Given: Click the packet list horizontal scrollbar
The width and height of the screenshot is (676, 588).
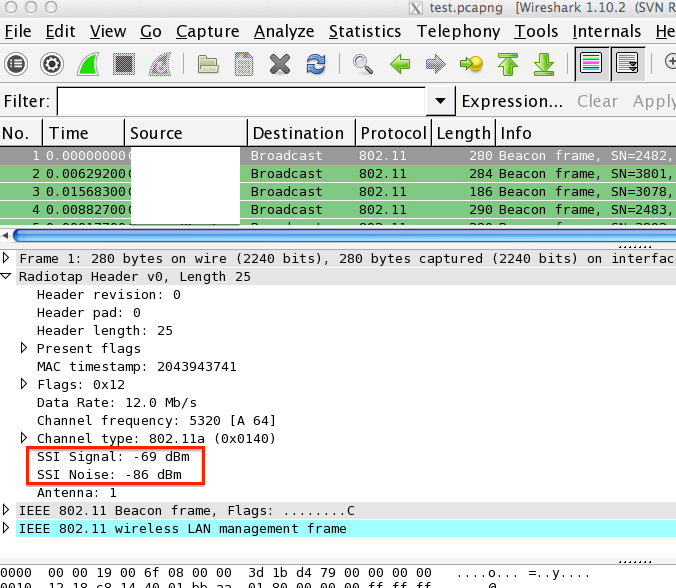Looking at the screenshot, I should [345, 235].
